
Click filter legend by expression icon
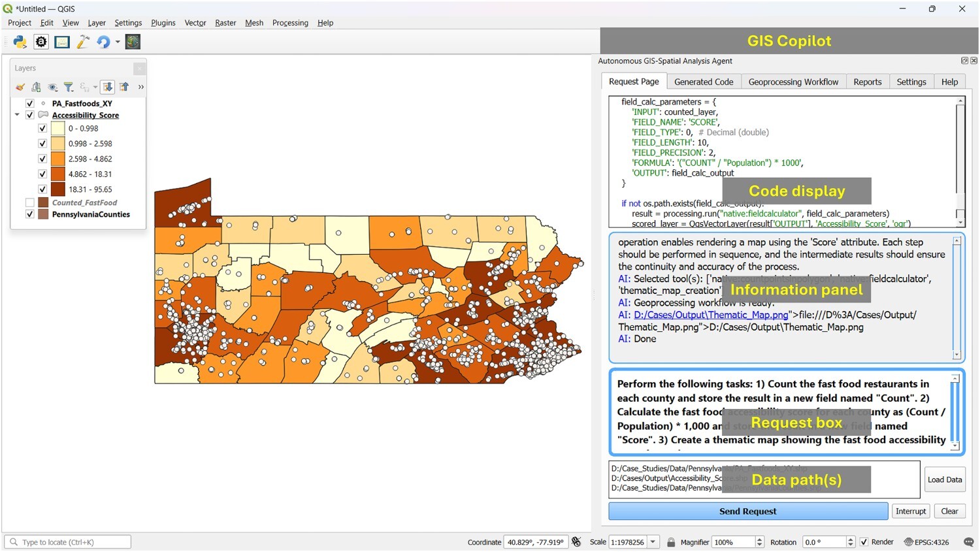84,87
